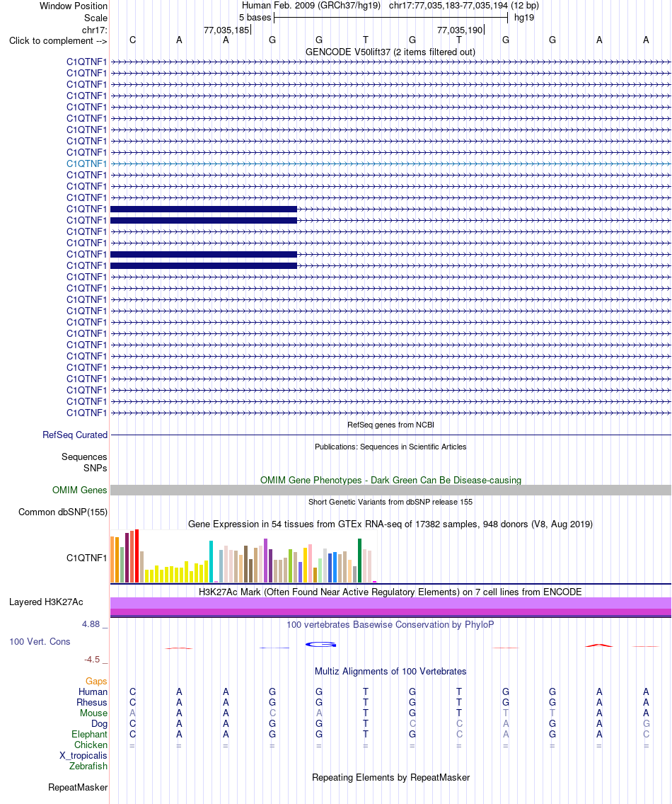Click the OMIM Genes label

79,490
